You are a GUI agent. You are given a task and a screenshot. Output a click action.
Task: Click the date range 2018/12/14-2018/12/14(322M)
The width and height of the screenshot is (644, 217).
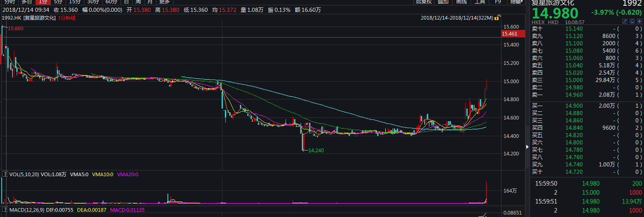[x=457, y=18]
